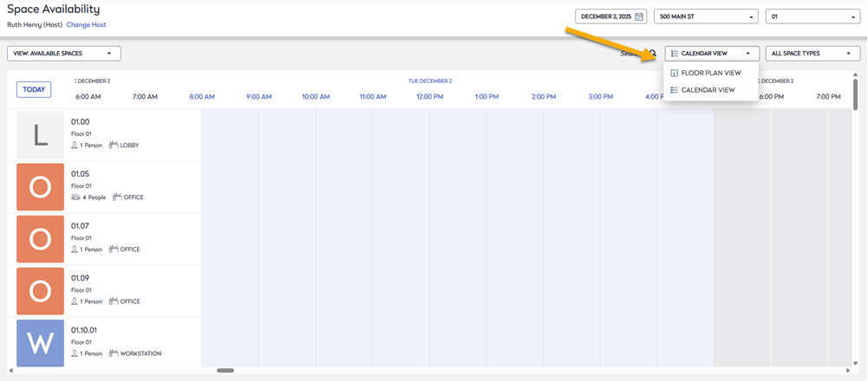Click the 8:00 AM time header
This screenshot has width=868, height=382.
tap(202, 97)
